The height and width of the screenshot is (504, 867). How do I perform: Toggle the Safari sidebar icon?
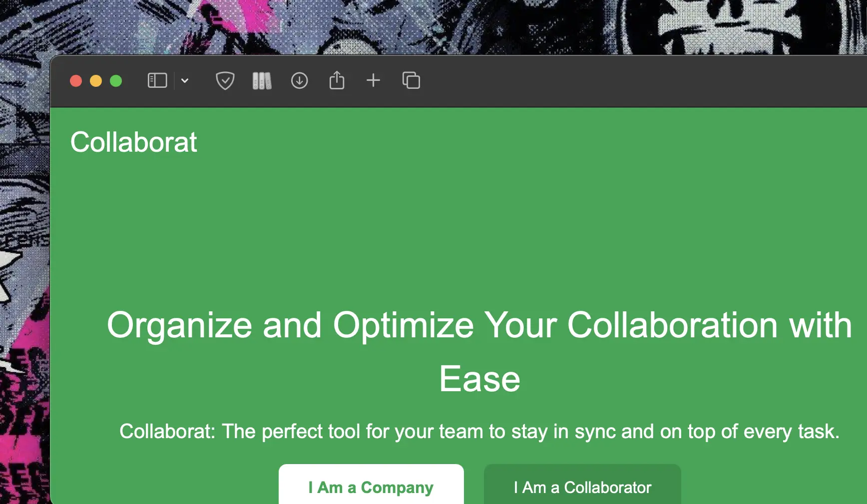157,80
